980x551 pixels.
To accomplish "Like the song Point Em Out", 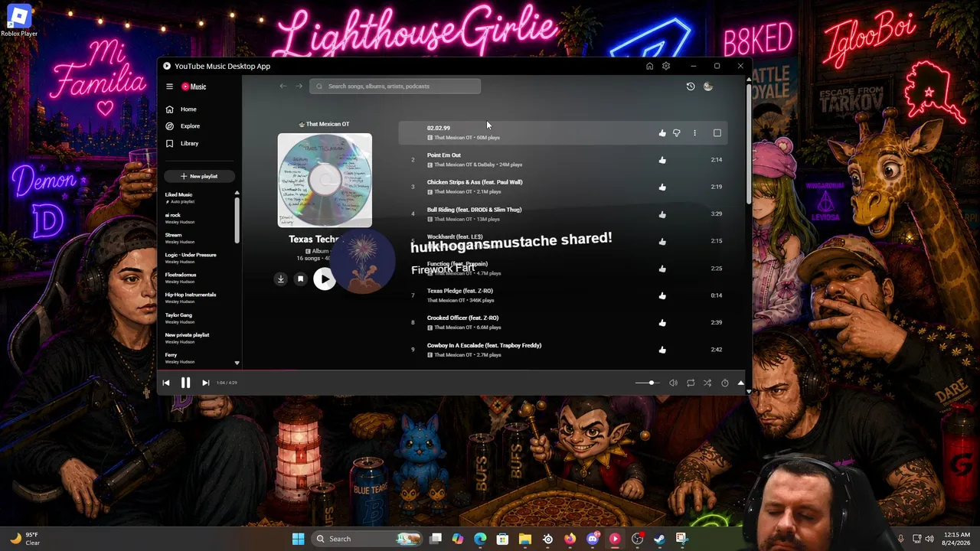I will point(662,160).
